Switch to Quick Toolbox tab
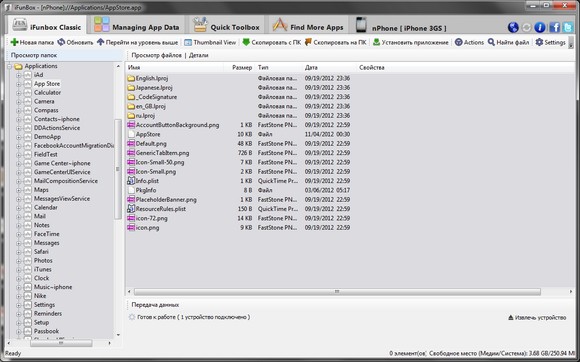 (227, 26)
